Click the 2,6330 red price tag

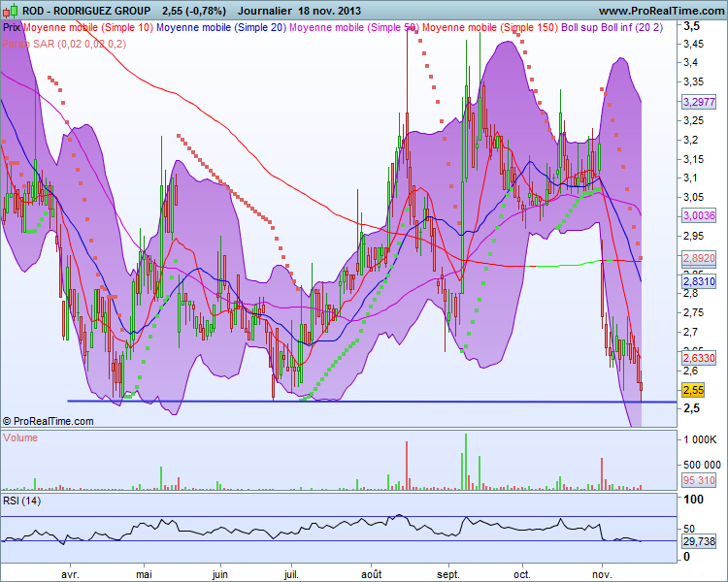pyautogui.click(x=699, y=358)
